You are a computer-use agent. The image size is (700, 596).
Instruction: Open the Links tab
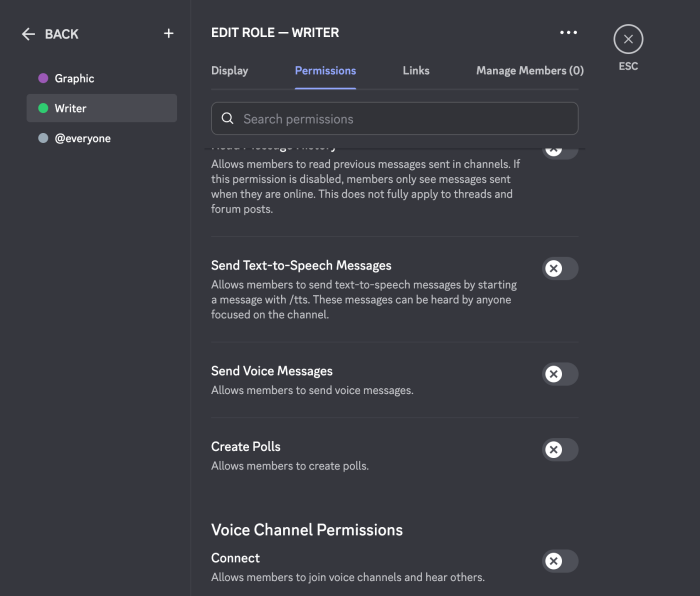[416, 71]
